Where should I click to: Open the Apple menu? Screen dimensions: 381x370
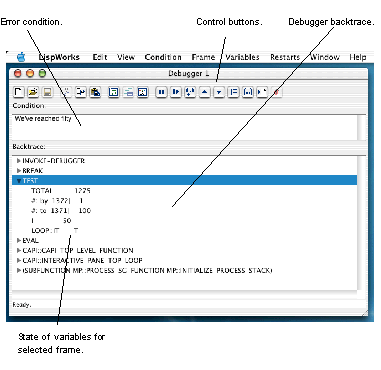pyautogui.click(x=21, y=57)
